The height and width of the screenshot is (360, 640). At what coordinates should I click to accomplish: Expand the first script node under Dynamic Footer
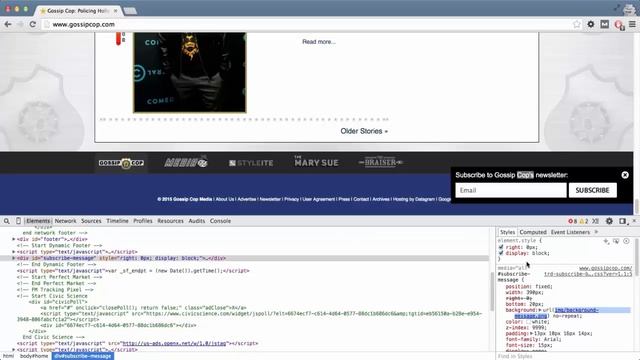pyautogui.click(x=13, y=252)
